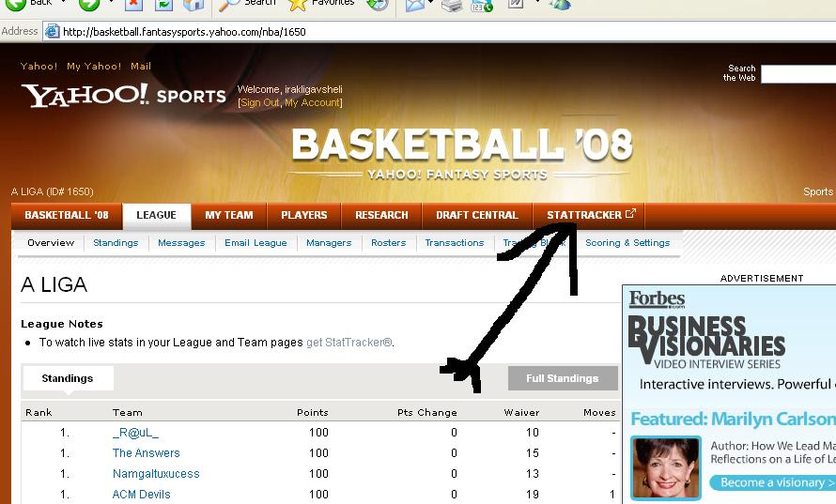Click waiver value 15 for The Answers
The width and height of the screenshot is (836, 504).
click(x=532, y=453)
